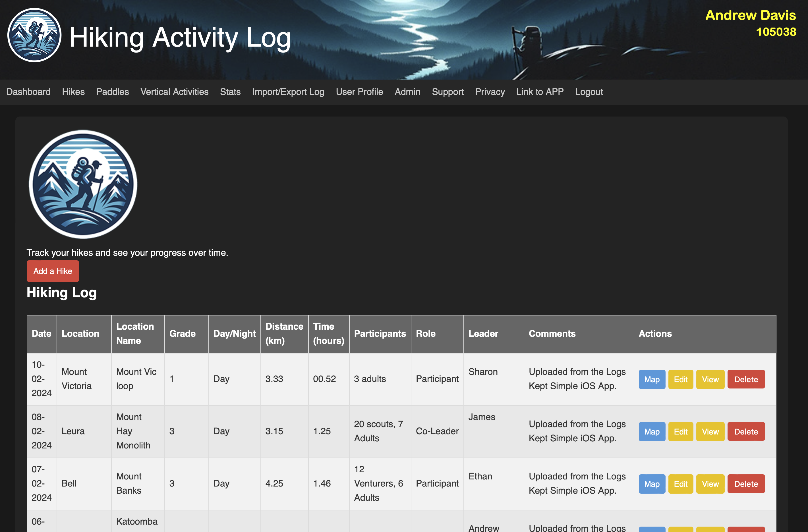
Task: Open the Dashboard menu item
Action: [28, 92]
